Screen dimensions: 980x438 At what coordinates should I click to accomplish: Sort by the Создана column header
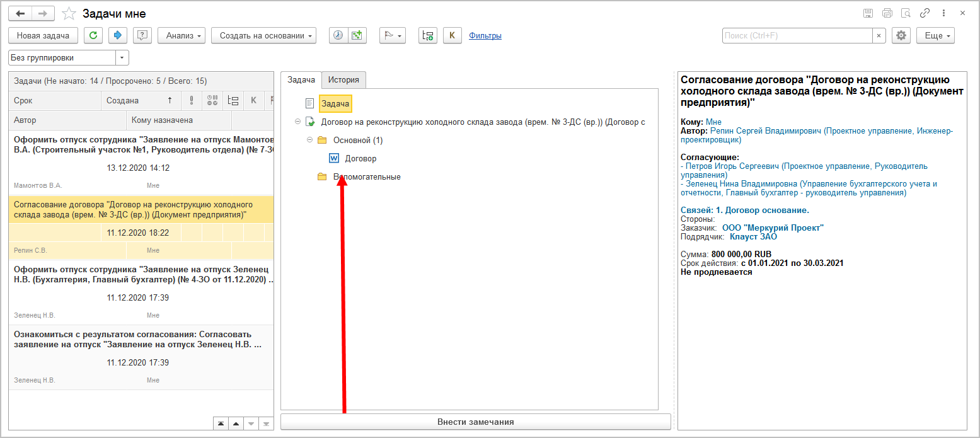click(141, 100)
